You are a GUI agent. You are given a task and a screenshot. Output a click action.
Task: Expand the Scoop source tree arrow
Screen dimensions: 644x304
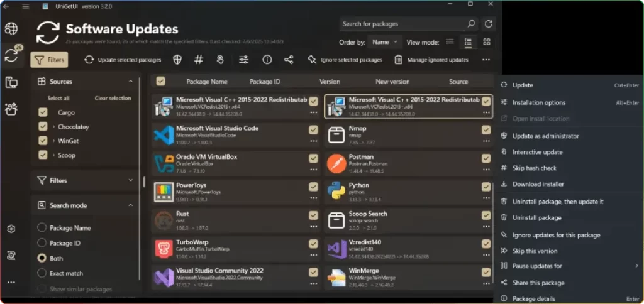click(54, 155)
